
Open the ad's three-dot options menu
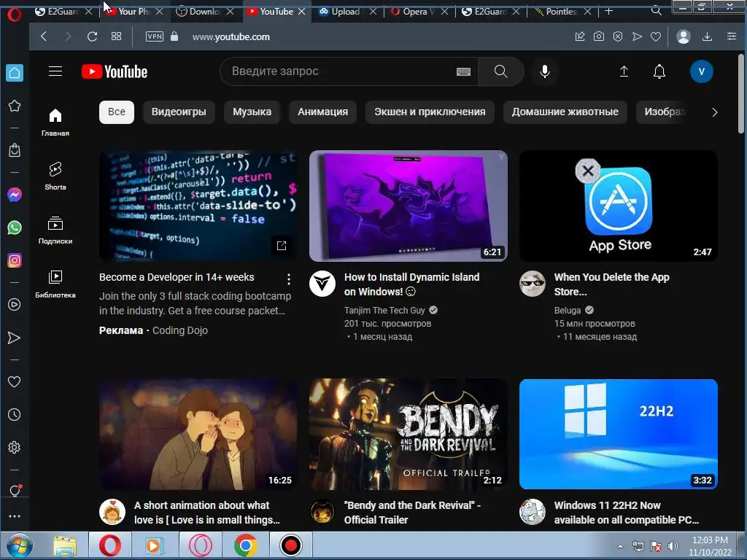(289, 279)
